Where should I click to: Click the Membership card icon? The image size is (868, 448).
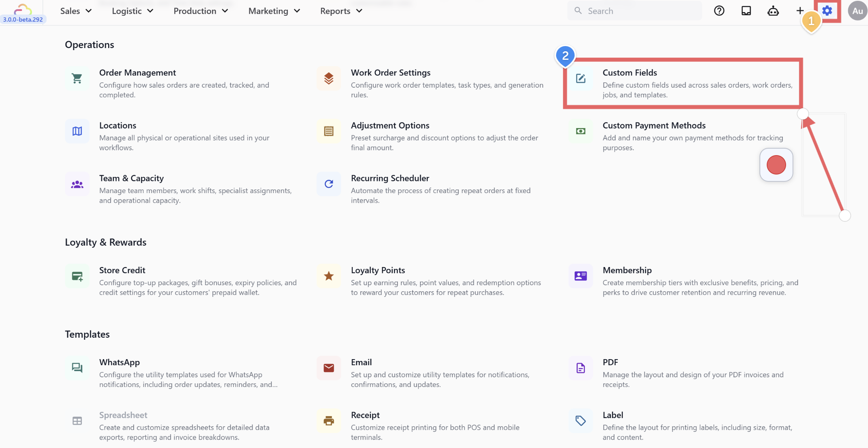(x=580, y=276)
